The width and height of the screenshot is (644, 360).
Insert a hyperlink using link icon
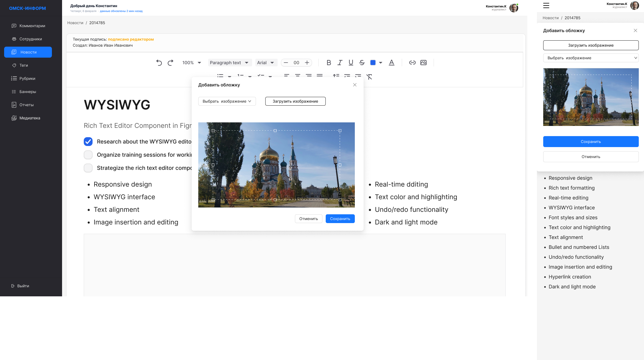(x=412, y=63)
